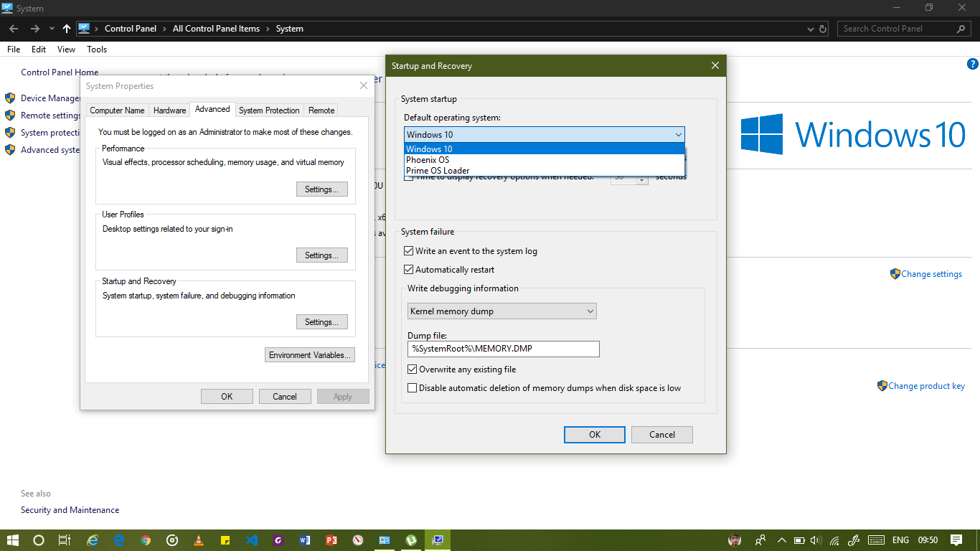The width and height of the screenshot is (980, 551).
Task: Open Microsoft Word from the taskbar
Action: (304, 540)
